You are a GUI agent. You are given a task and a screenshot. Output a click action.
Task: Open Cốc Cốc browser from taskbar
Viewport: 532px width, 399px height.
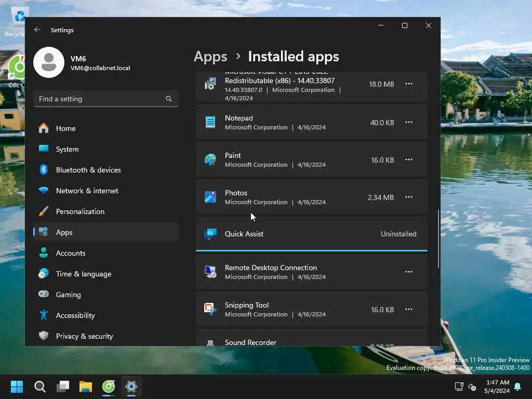tap(109, 387)
